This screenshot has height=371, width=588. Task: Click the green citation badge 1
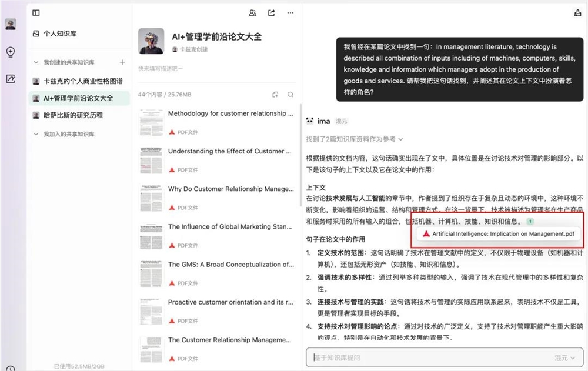click(530, 220)
